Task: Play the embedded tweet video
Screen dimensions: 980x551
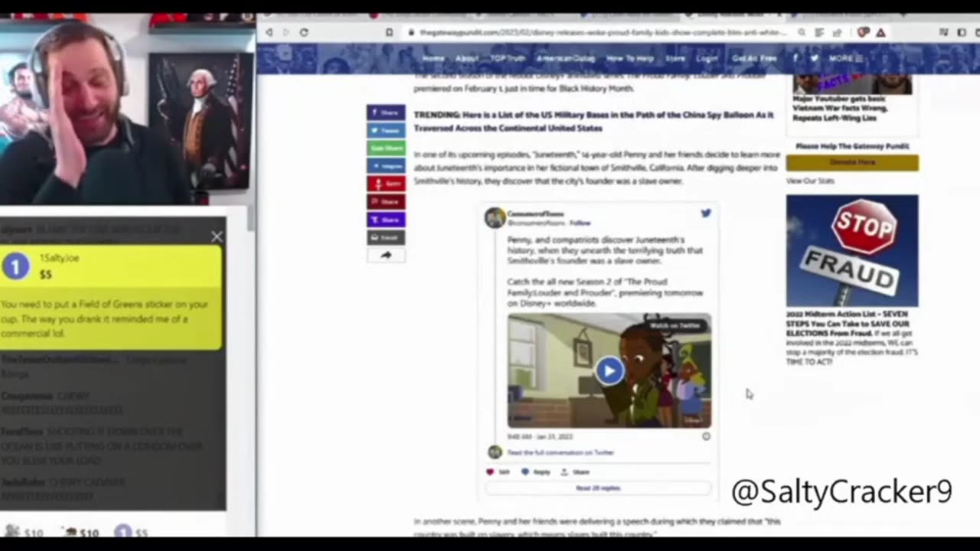Action: (x=609, y=371)
